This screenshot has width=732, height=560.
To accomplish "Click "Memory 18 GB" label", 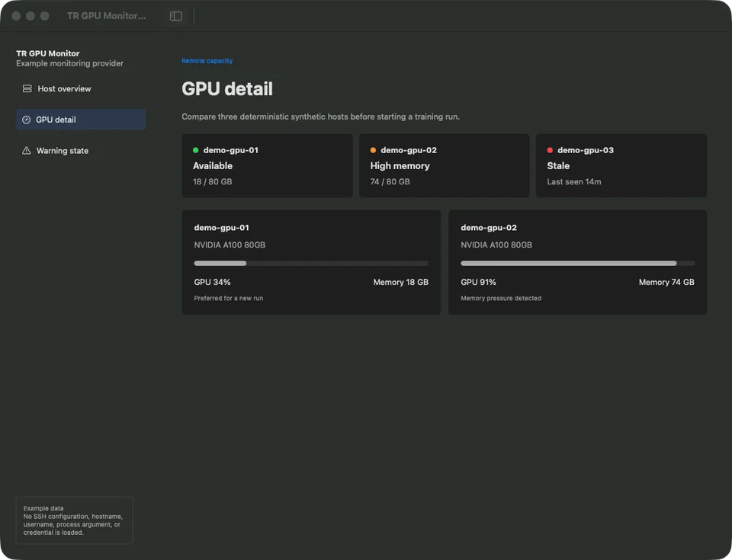I will 400,283.
